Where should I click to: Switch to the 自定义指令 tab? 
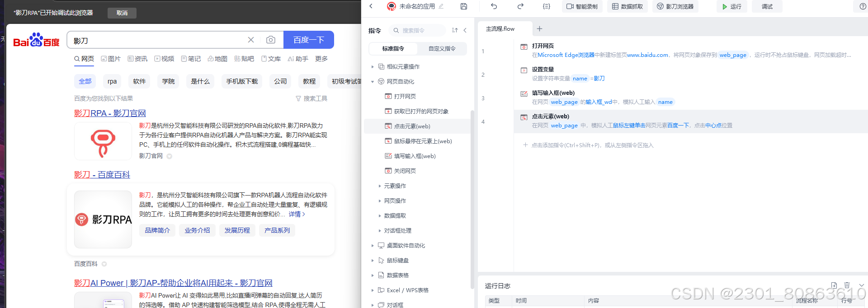coord(442,48)
